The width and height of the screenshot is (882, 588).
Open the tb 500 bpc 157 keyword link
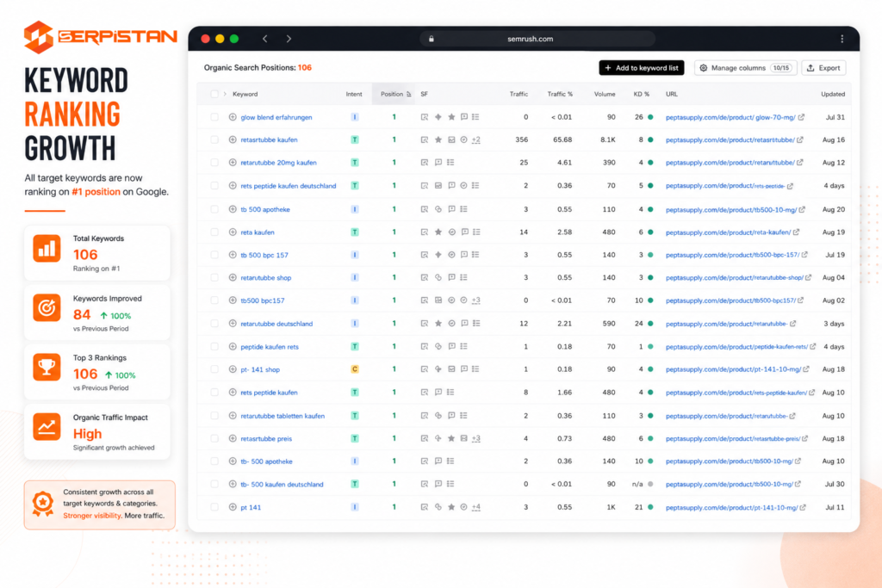pyautogui.click(x=264, y=255)
